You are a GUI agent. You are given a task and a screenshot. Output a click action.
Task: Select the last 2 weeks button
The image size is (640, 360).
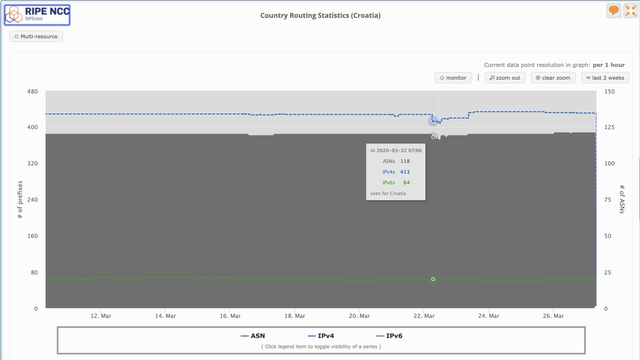pos(605,78)
